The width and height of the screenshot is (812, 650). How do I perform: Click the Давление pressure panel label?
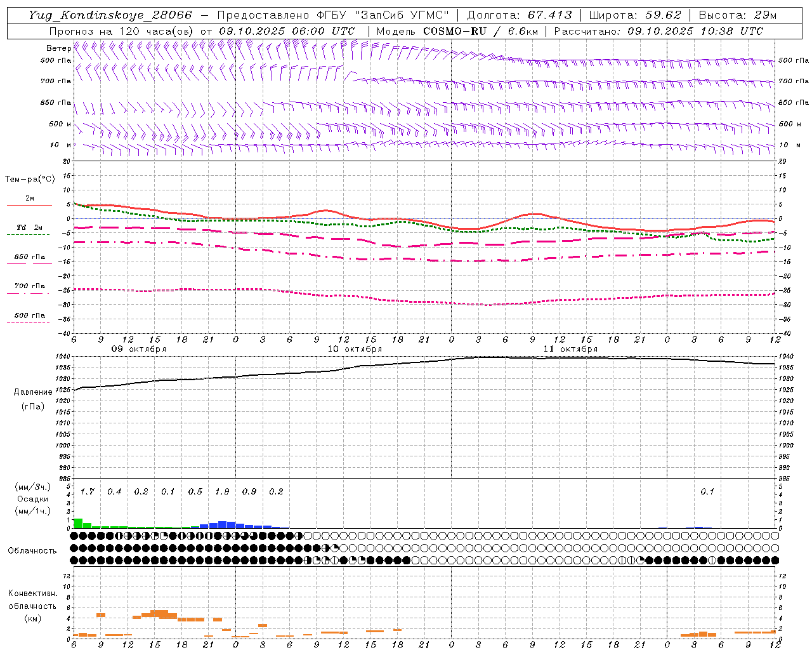click(x=33, y=392)
